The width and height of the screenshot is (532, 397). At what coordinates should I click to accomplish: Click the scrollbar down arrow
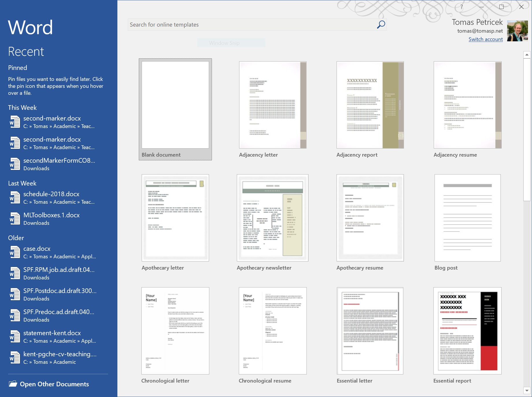coord(527,391)
